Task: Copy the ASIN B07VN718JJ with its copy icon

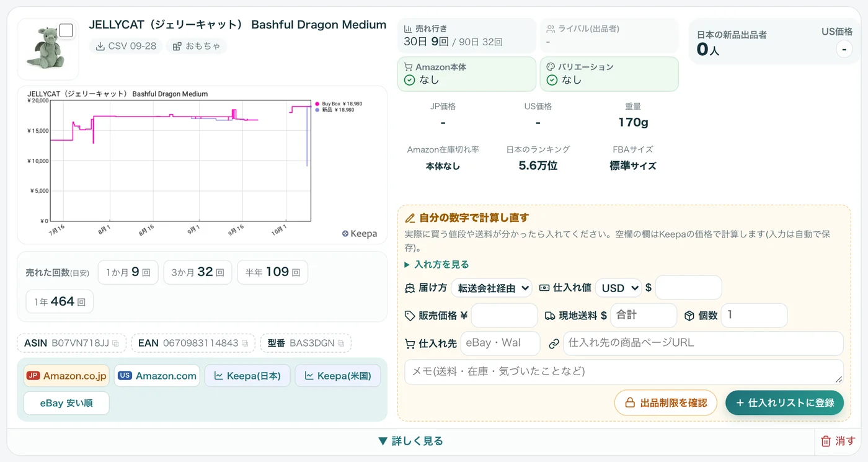Action: coord(115,344)
